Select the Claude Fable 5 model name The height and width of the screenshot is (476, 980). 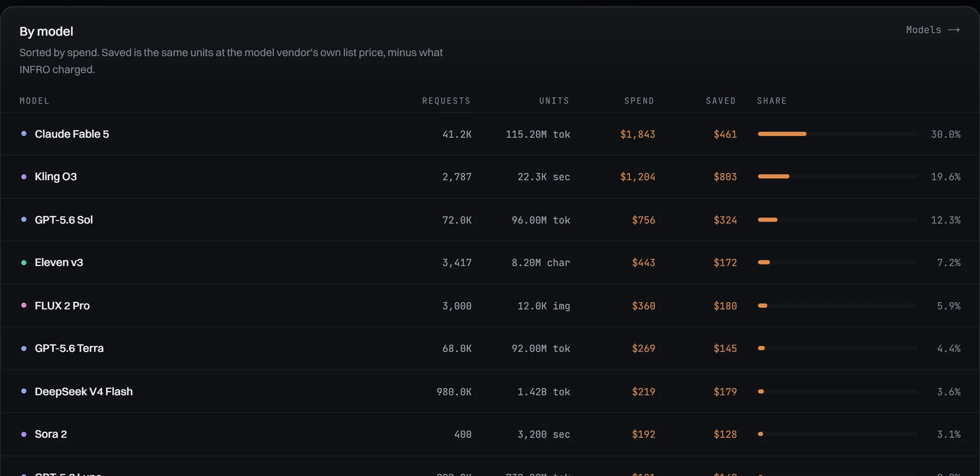[72, 134]
